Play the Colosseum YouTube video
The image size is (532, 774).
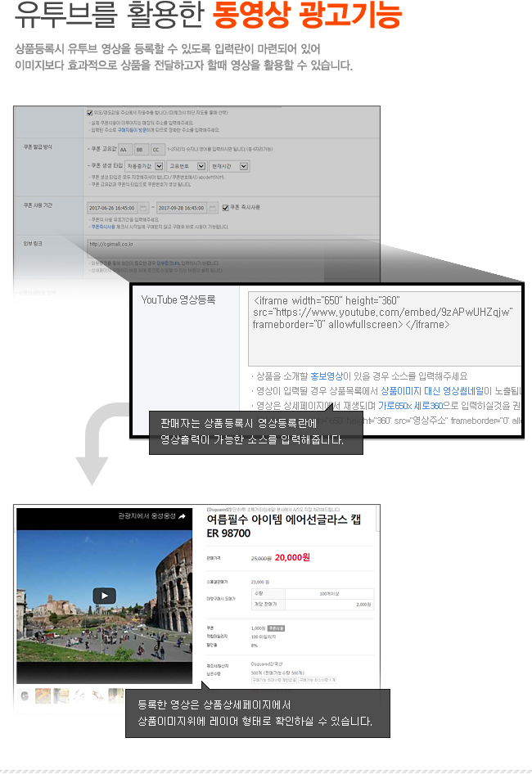[104, 596]
